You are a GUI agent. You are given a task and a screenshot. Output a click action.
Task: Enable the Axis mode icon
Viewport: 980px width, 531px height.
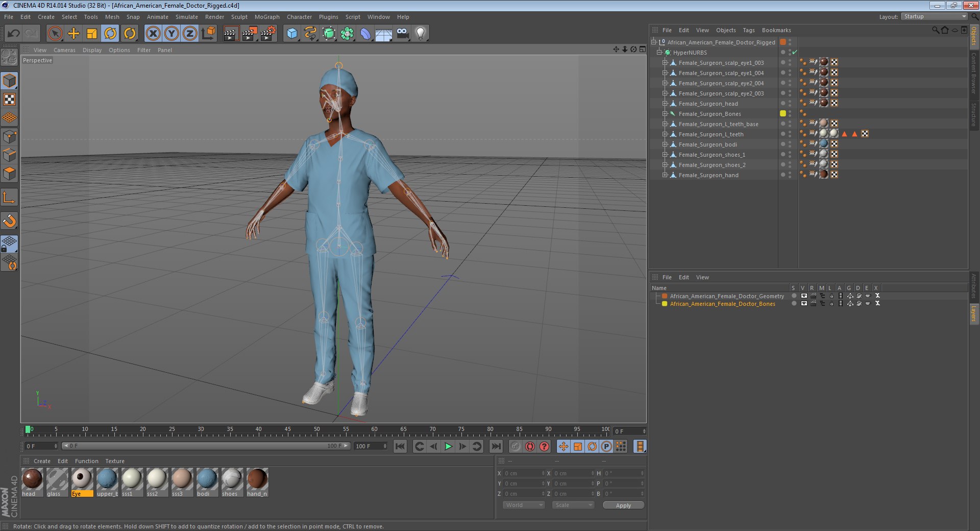point(9,198)
